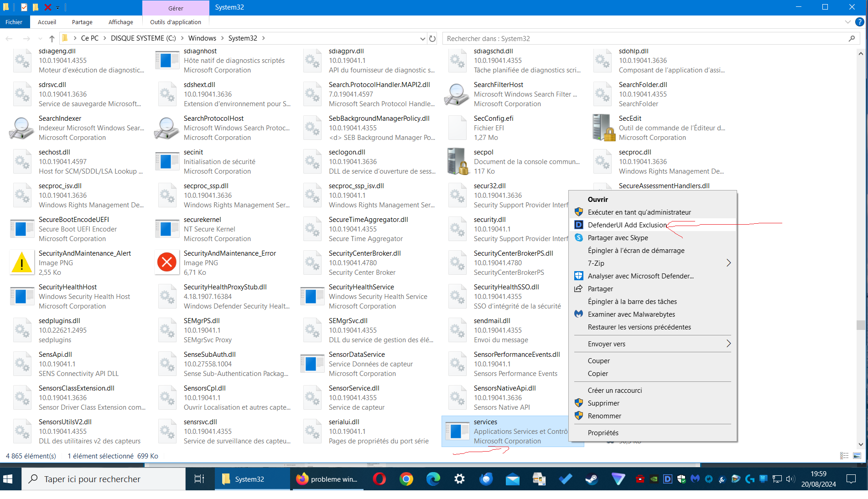Expand the address bar history dropdown
This screenshot has width=868, height=499.
[422, 38]
